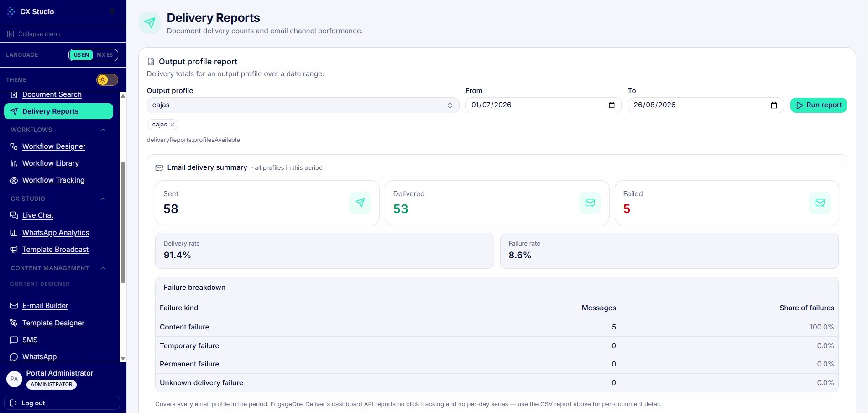
Task: Run the report
Action: [818, 105]
